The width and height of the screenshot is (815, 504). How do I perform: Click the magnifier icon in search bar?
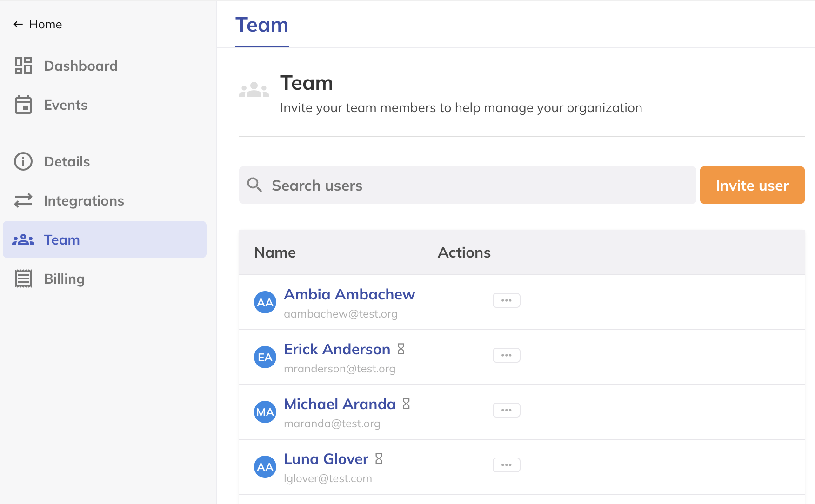[254, 185]
